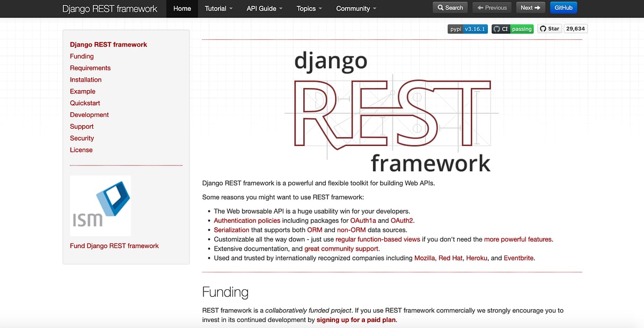Image resolution: width=644 pixels, height=328 pixels.
Task: Expand the Community dropdown menu
Action: [x=356, y=9]
